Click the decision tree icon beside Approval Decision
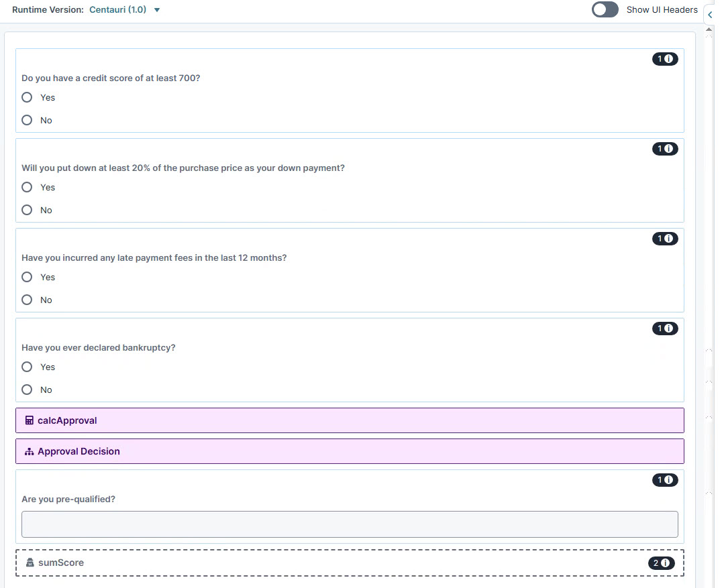This screenshot has width=724, height=588. [28, 451]
